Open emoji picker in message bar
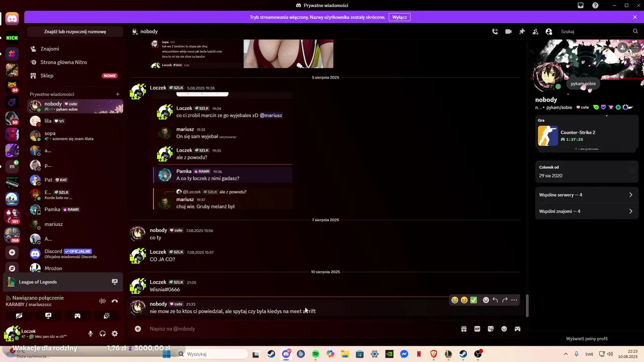 pyautogui.click(x=504, y=329)
